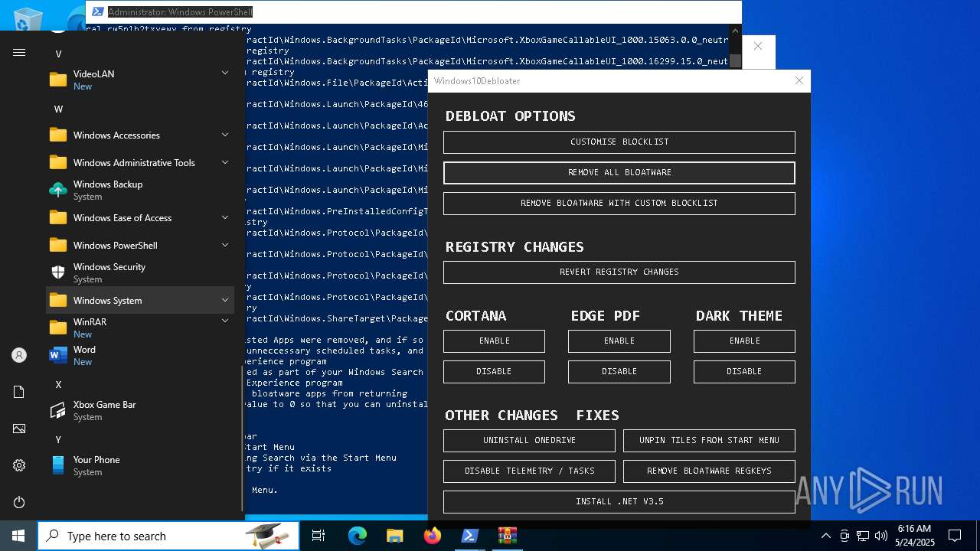This screenshot has width=980, height=551.
Task: Expand Windows Ease of Access chevron
Action: tap(225, 217)
